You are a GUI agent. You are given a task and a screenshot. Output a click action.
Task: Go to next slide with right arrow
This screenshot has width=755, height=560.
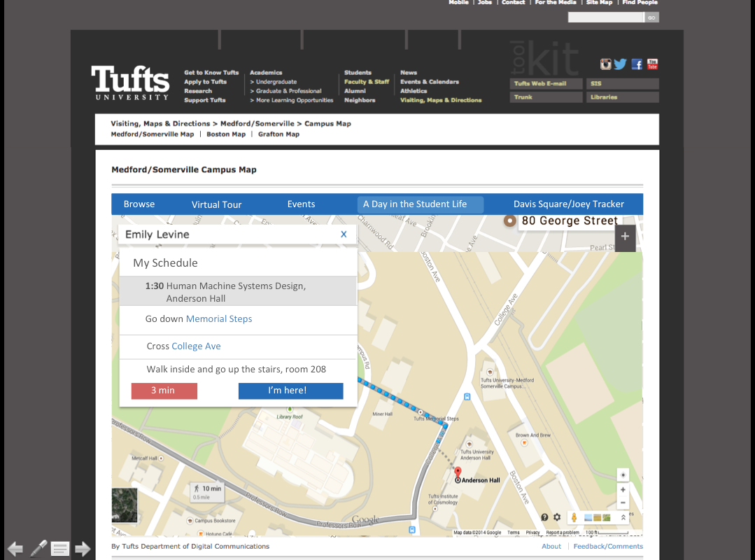click(x=83, y=549)
